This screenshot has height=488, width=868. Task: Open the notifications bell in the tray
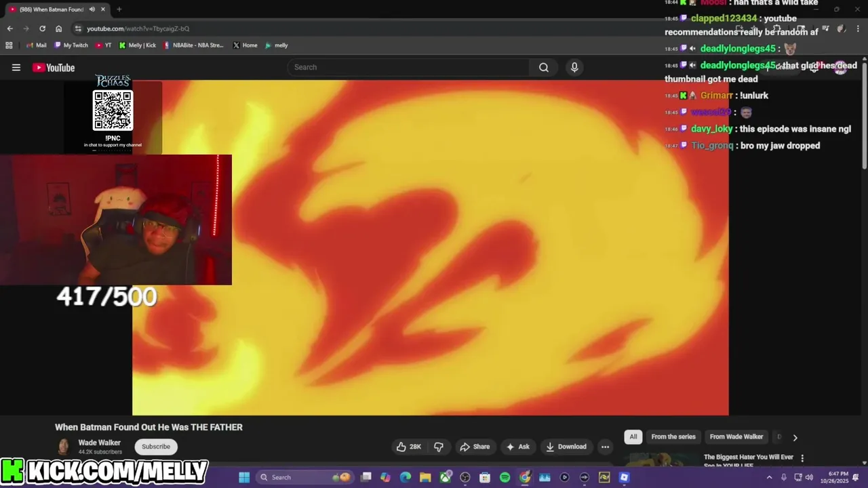[x=856, y=477]
